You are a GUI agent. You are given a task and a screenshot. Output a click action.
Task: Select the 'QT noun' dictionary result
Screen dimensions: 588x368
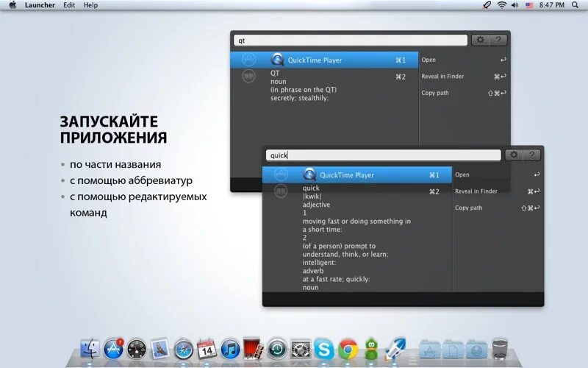pos(324,85)
